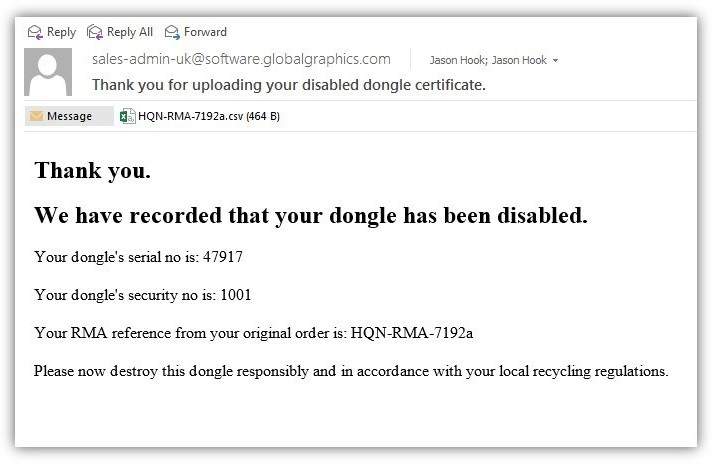This screenshot has height=464, width=714.
Task: Click the envelope icon beside Message
Action: (37, 116)
